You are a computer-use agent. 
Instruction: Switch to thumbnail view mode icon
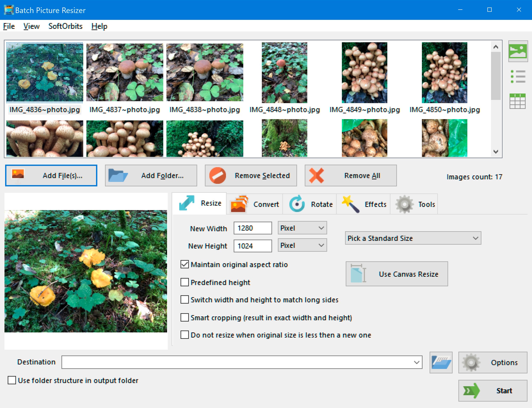click(x=518, y=51)
